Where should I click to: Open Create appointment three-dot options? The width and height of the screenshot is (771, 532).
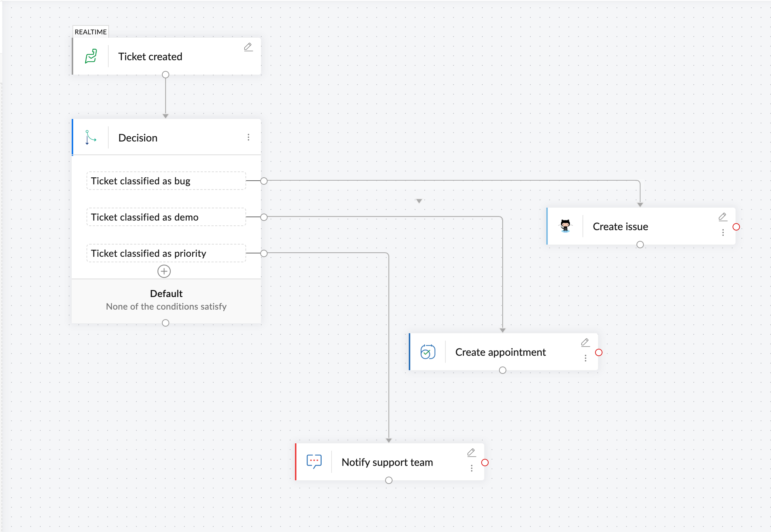tap(585, 358)
